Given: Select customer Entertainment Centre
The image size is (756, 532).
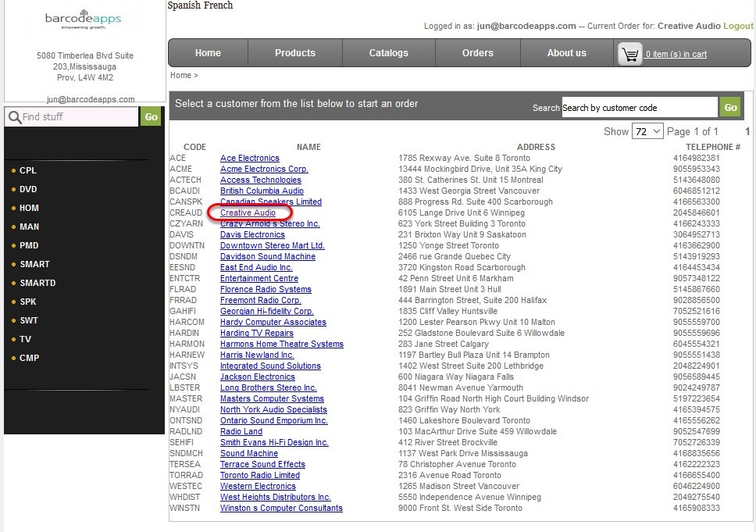Looking at the screenshot, I should tap(259, 278).
